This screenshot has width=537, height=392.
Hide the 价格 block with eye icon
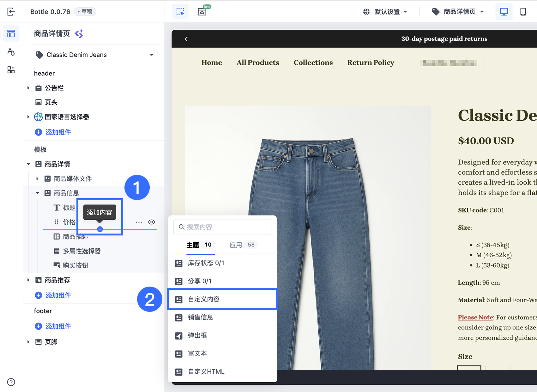pyautogui.click(x=152, y=222)
